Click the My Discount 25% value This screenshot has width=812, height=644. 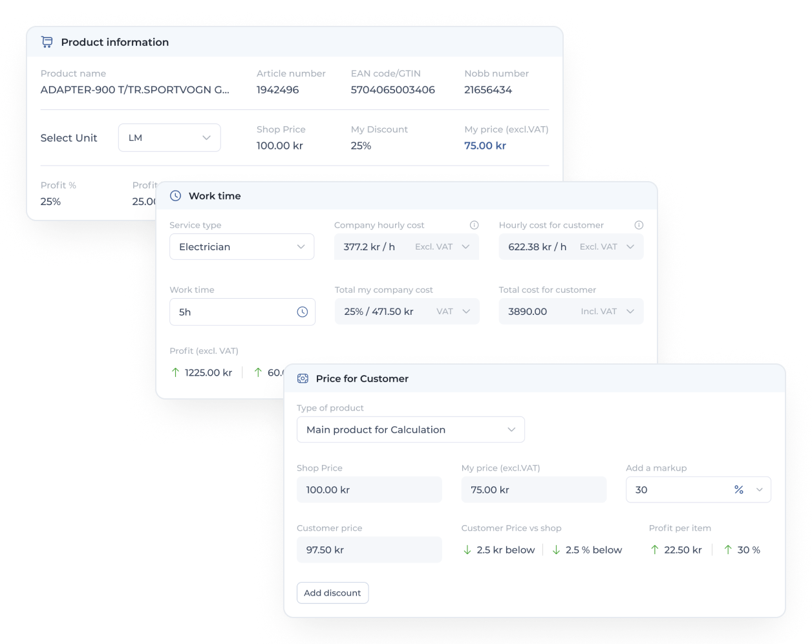(x=361, y=145)
